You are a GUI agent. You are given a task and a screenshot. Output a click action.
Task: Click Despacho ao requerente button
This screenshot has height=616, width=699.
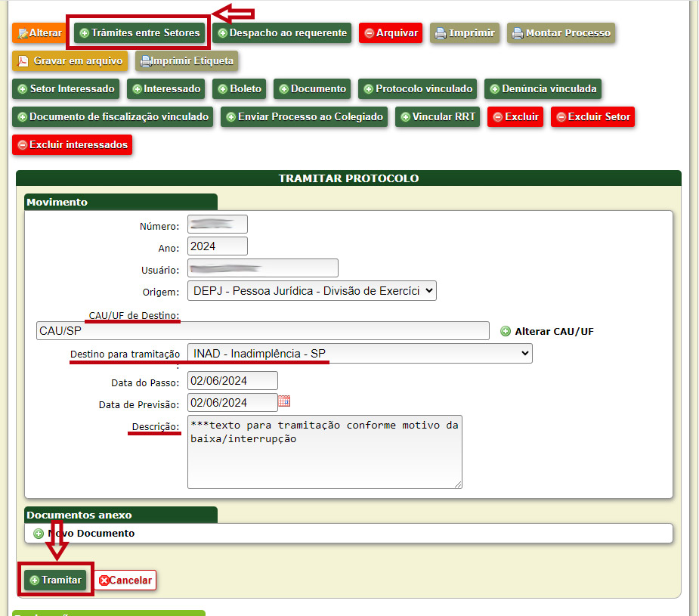tap(281, 33)
